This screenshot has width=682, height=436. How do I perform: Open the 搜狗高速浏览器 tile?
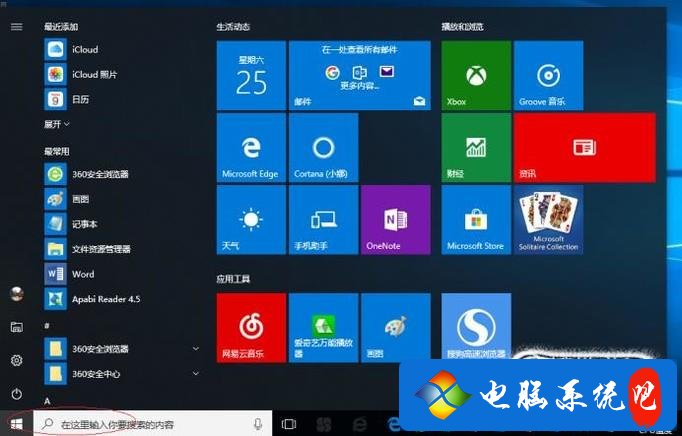tap(476, 326)
